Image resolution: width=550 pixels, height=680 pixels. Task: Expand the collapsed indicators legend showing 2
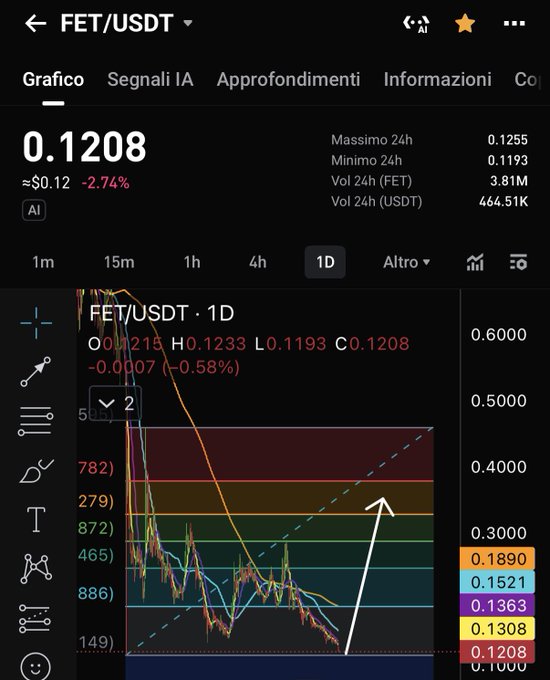pos(115,403)
